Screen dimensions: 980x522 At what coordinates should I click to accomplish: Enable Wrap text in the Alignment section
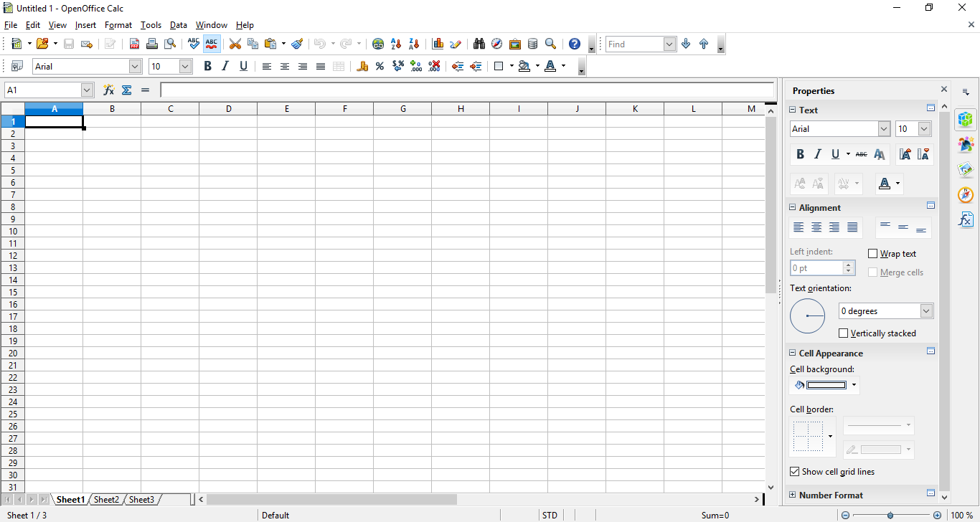point(873,253)
